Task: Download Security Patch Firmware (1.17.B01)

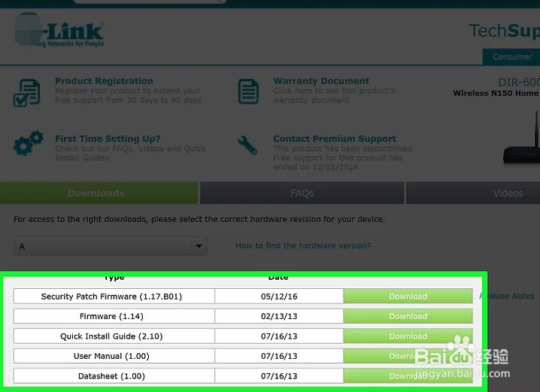Action: [408, 296]
